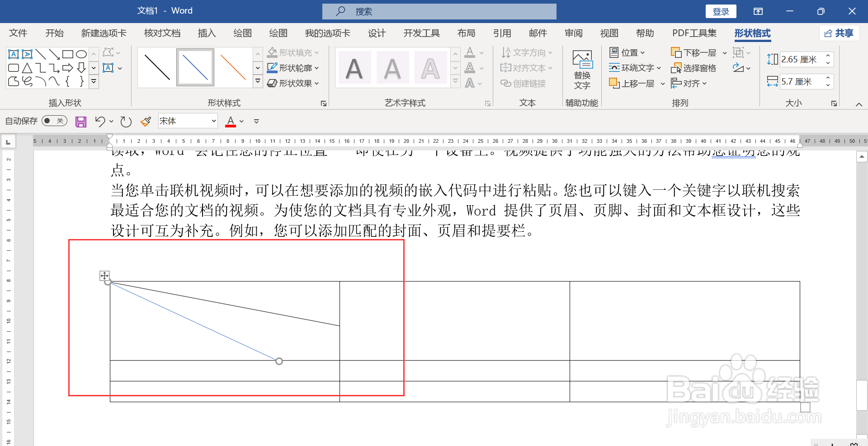Click the red font color button

[231, 121]
